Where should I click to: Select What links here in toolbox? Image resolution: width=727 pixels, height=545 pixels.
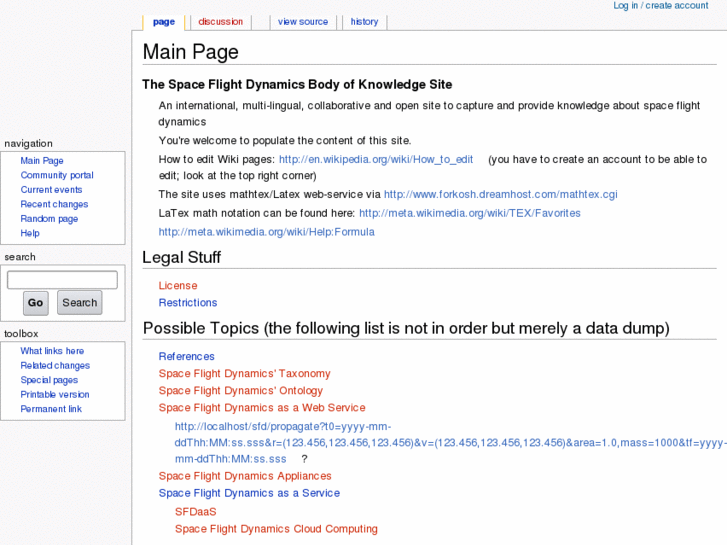click(52, 351)
